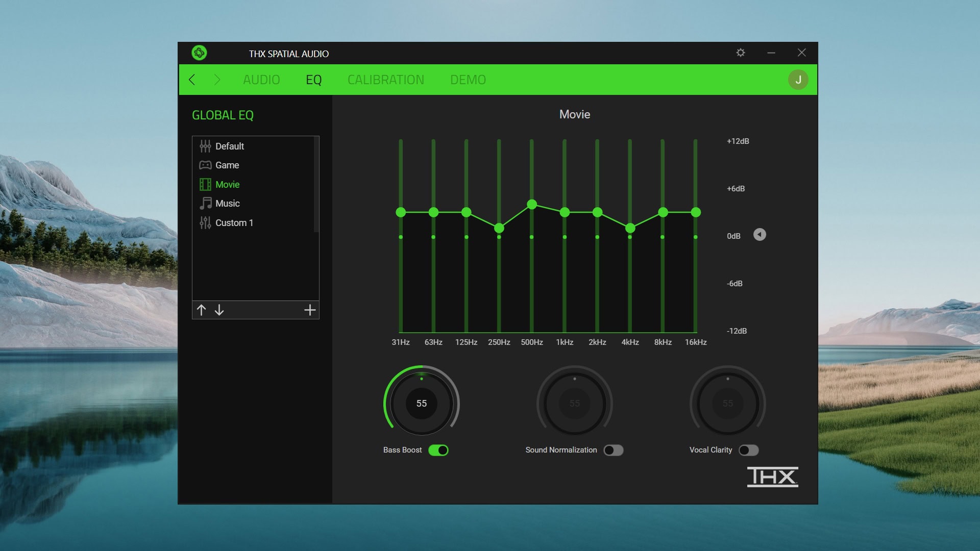Open the DEMO tab
Screen dimensions: 980x551
pyautogui.click(x=468, y=80)
